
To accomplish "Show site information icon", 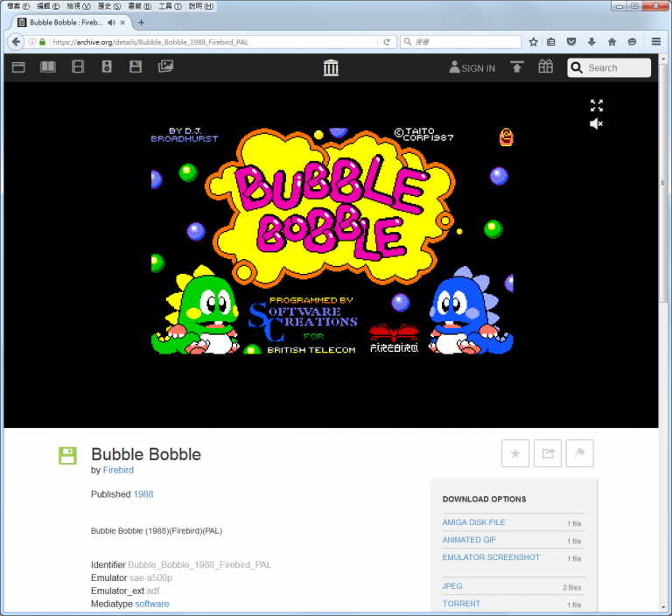I will coord(31,42).
